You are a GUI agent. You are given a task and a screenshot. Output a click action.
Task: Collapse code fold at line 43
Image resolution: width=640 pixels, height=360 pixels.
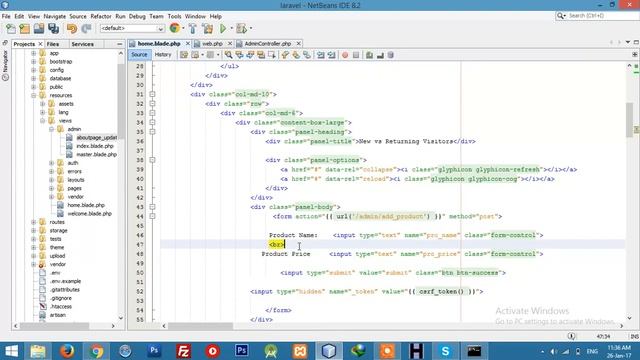tap(152, 207)
